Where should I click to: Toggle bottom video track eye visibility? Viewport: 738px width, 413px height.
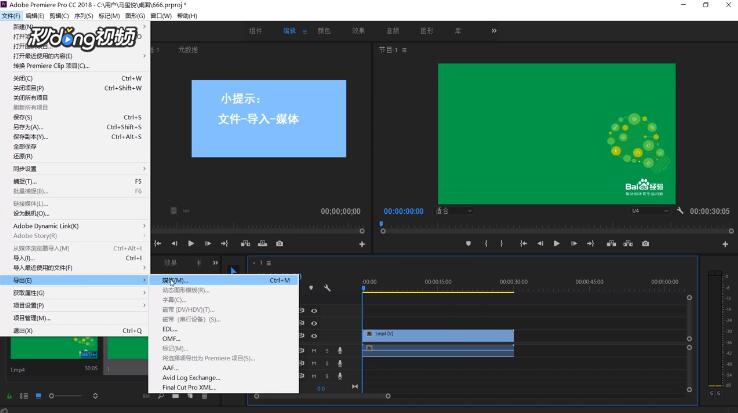tap(314, 336)
